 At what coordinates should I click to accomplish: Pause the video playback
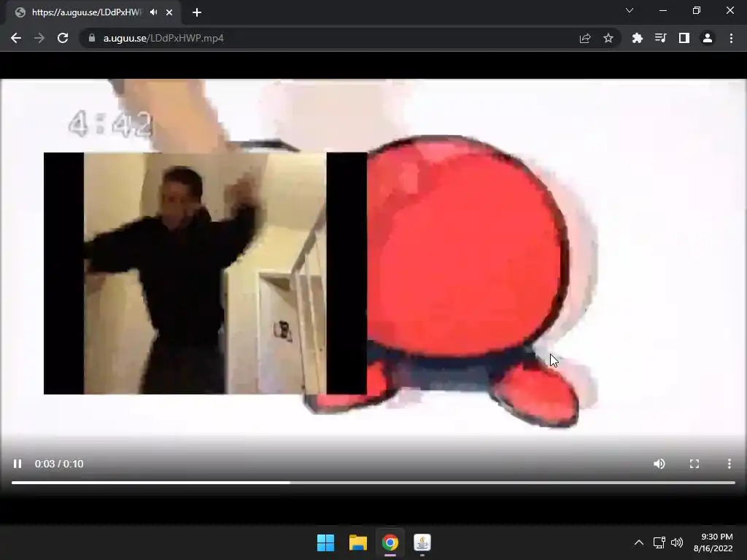[x=18, y=464]
